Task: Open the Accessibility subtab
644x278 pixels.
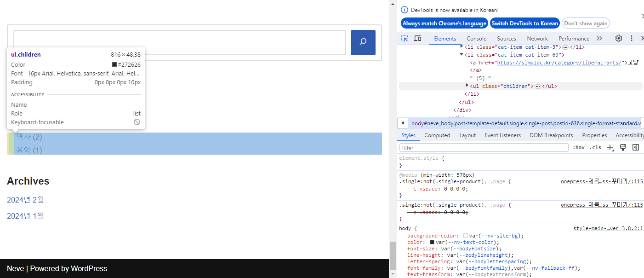Action: point(630,135)
